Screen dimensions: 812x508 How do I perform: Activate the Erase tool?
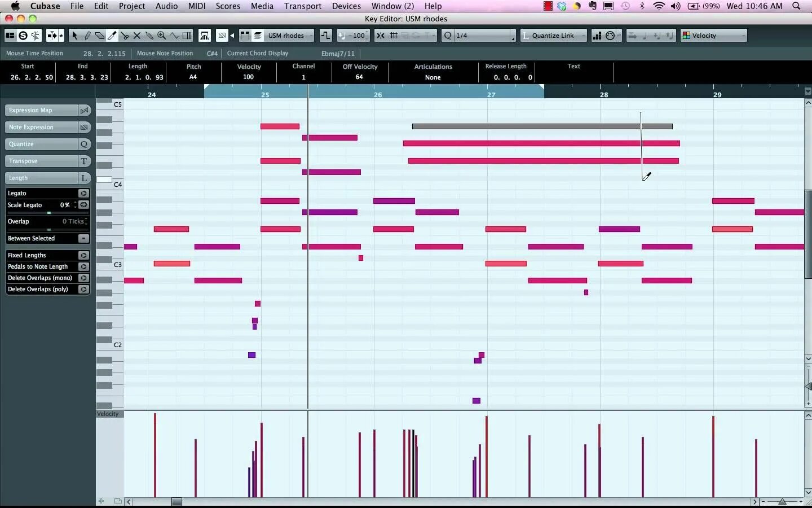coord(100,36)
